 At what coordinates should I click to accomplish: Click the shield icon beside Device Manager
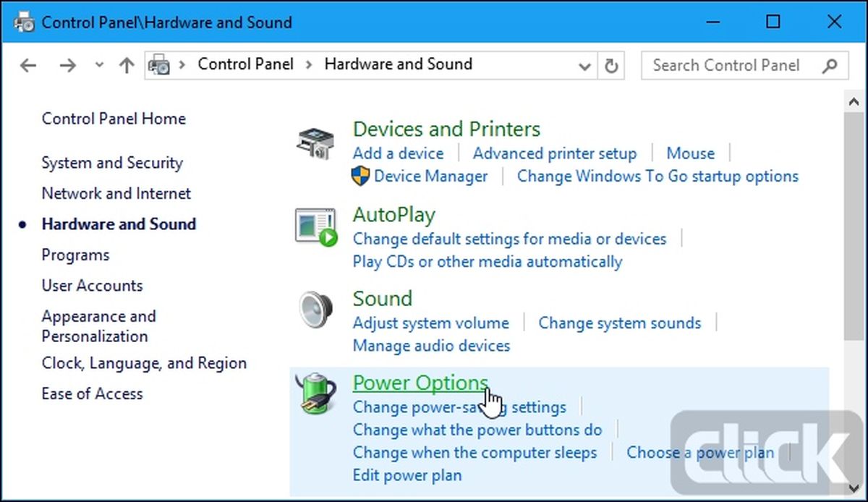tap(360, 176)
